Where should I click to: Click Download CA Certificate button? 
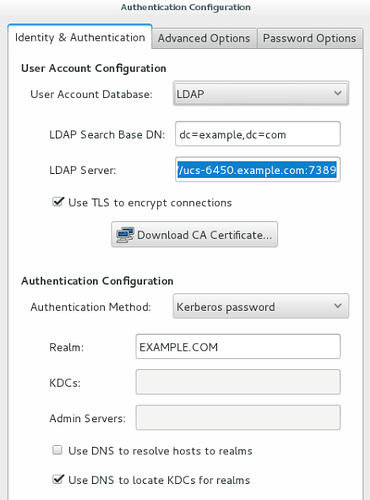coord(194,235)
